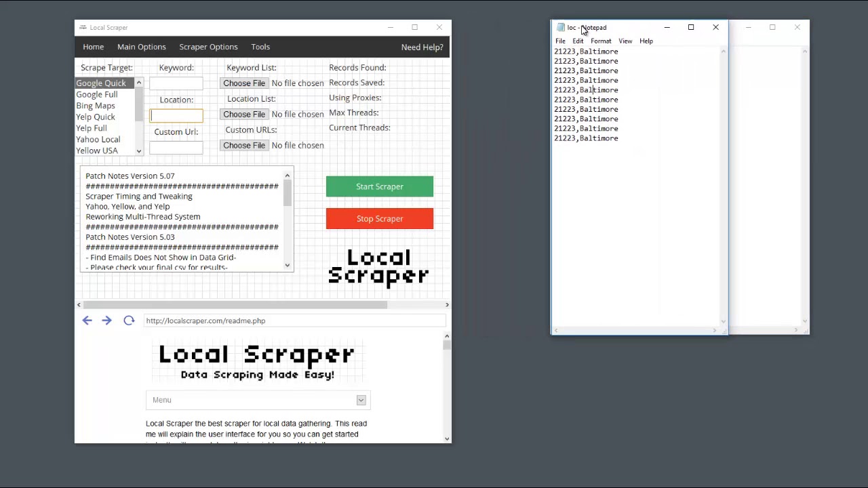Click the 'Records Found:' label
The height and width of the screenshot is (488, 868).
(x=357, y=68)
